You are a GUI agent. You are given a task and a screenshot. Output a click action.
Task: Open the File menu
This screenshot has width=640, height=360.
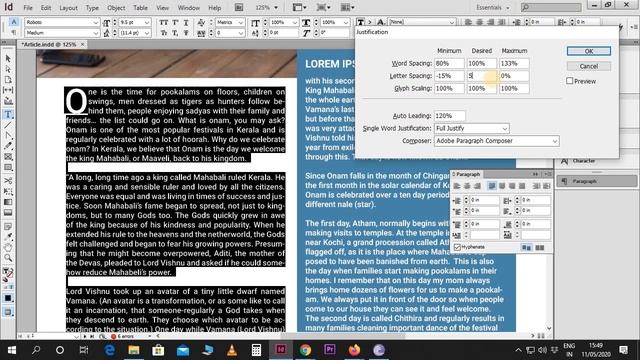pyautogui.click(x=28, y=8)
